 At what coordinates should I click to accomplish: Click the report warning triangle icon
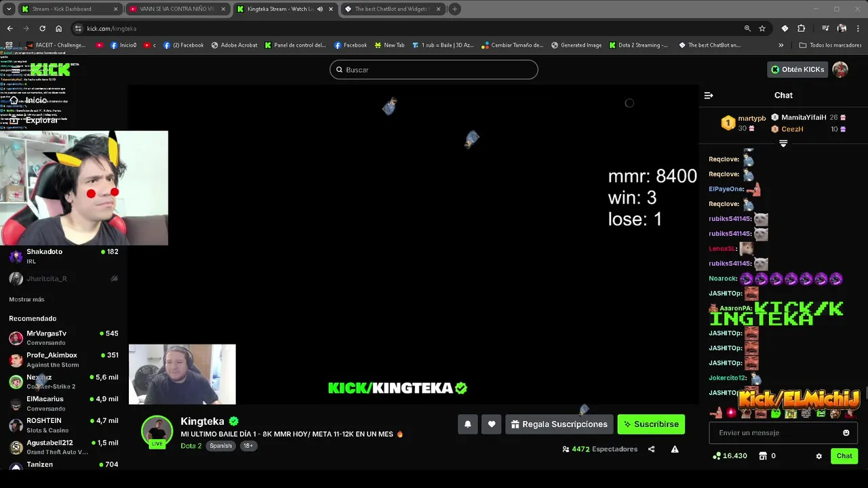[x=675, y=449]
